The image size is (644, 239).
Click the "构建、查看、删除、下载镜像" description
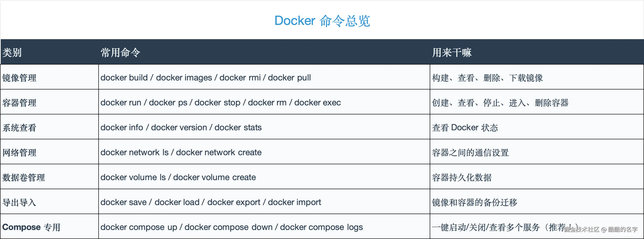[487, 78]
